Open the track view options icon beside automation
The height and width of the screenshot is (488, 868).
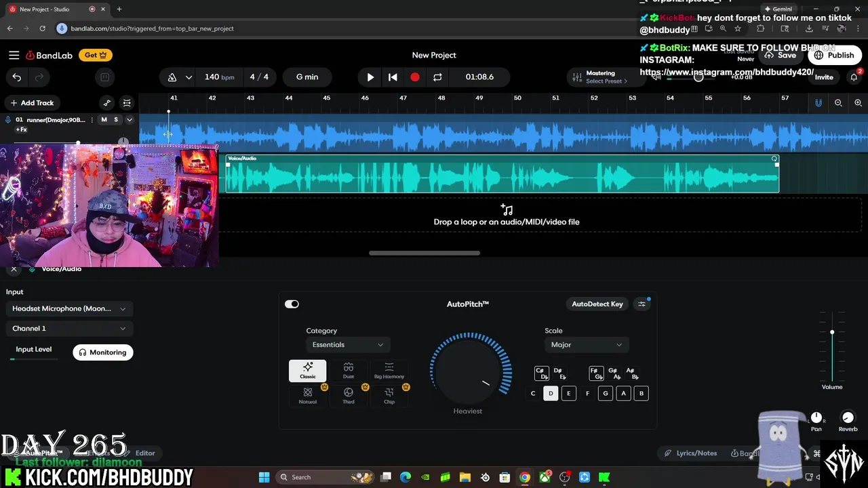pyautogui.click(x=127, y=103)
